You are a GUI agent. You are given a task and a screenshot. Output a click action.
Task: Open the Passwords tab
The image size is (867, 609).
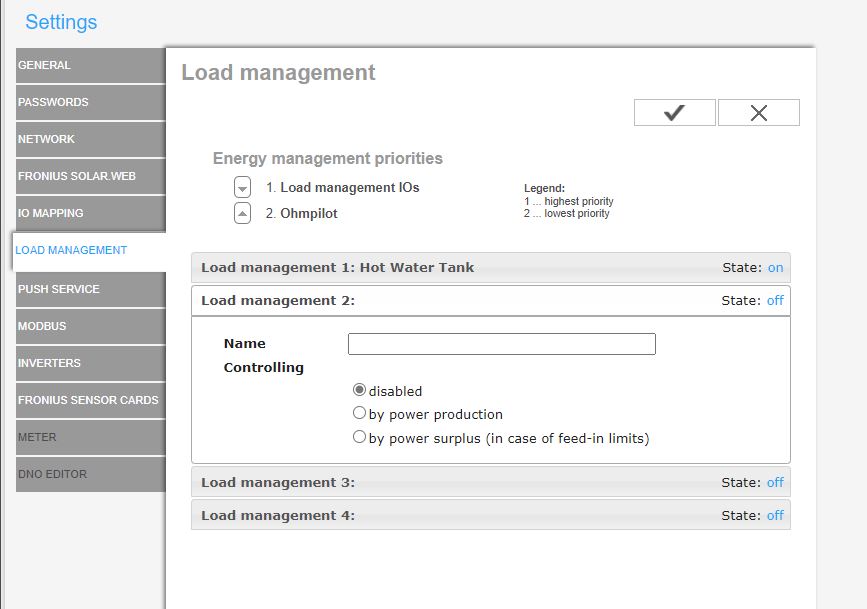pos(91,102)
